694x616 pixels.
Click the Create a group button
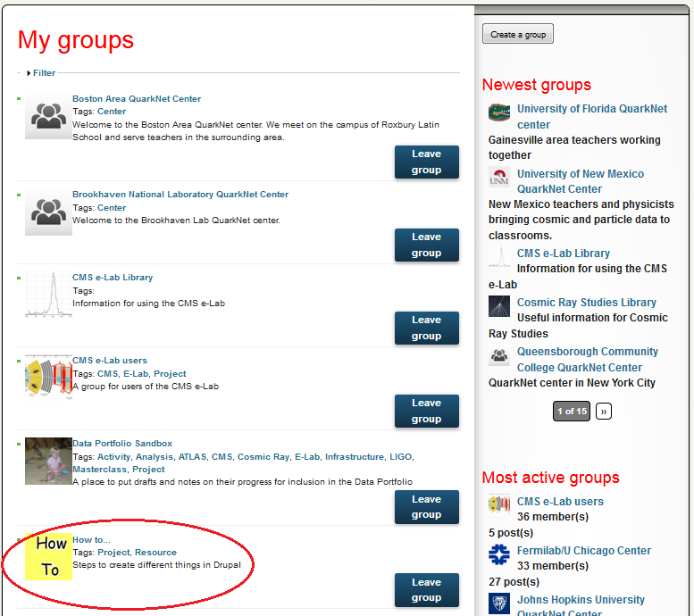tap(518, 34)
